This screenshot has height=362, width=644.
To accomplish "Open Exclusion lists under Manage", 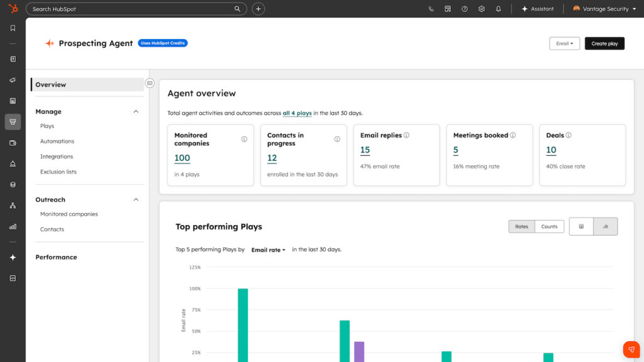I will pyautogui.click(x=58, y=172).
